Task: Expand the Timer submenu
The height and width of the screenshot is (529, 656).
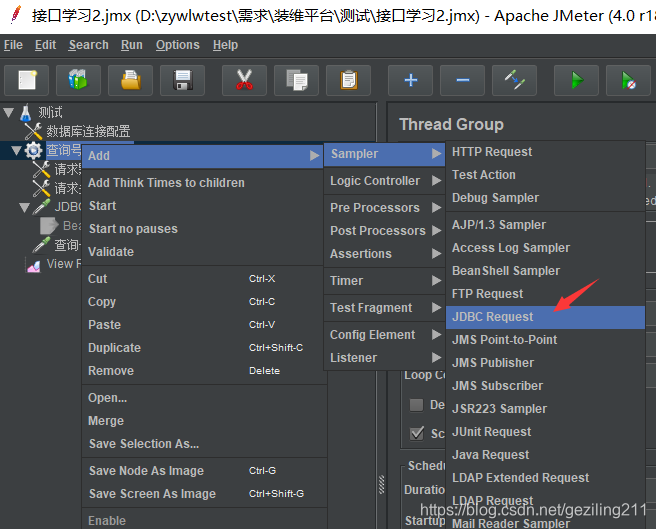Action: 384,280
